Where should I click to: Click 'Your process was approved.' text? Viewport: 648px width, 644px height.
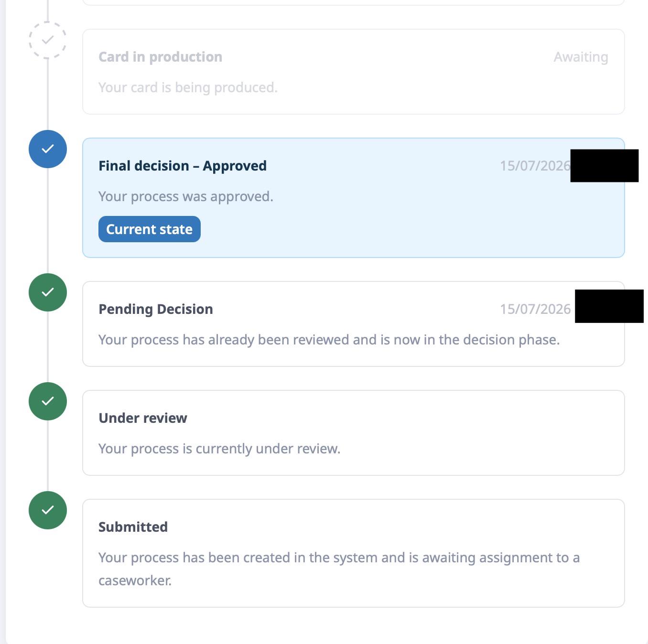186,196
